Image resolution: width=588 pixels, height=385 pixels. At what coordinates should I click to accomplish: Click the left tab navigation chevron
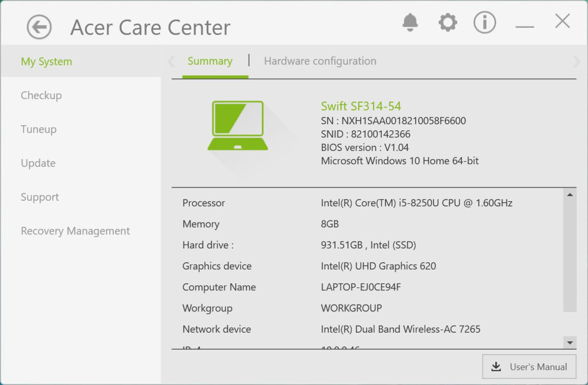(x=172, y=61)
